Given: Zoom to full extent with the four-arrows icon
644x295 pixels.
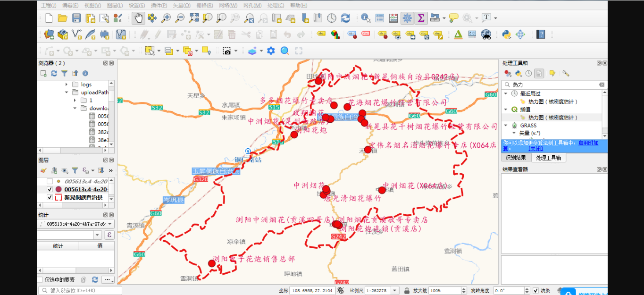Looking at the screenshot, I should pos(194,18).
